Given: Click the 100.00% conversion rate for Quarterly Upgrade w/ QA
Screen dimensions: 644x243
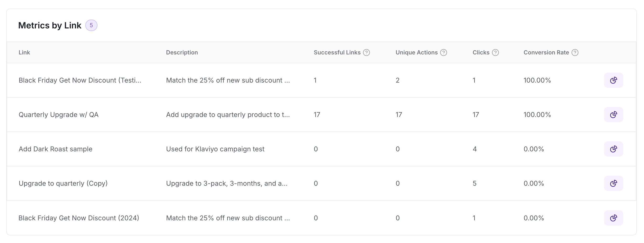Looking at the screenshot, I should coord(537,115).
